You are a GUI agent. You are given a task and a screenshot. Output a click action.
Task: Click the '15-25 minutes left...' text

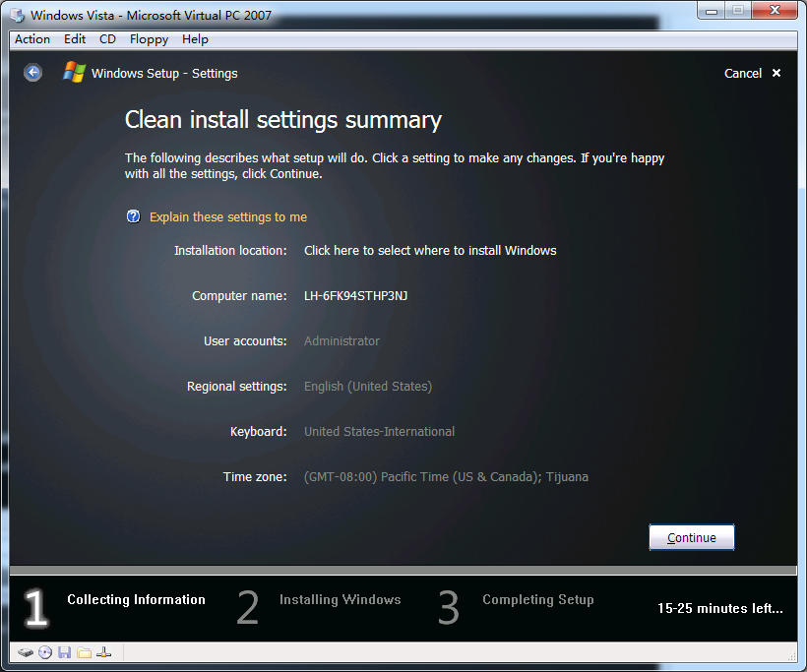[720, 608]
